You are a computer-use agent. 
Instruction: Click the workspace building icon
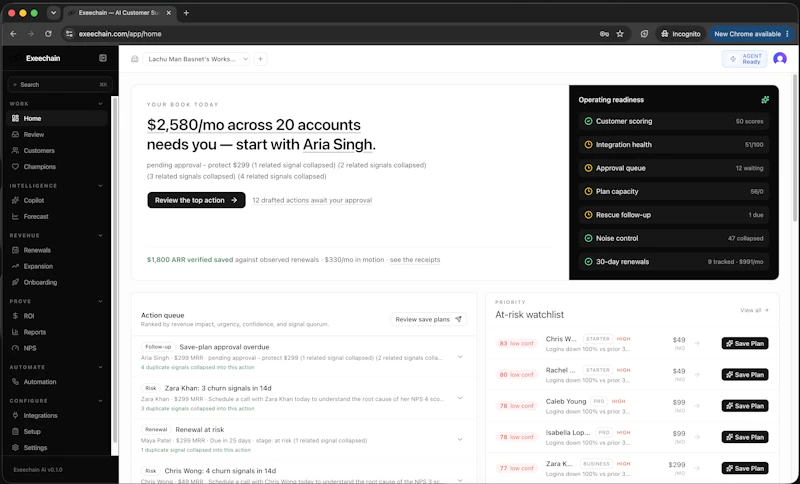[135, 59]
